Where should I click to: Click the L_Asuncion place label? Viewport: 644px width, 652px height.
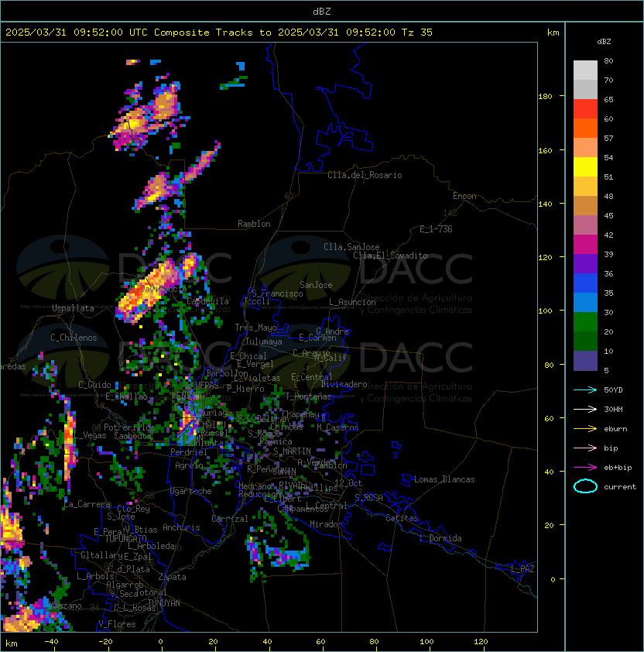click(x=352, y=302)
